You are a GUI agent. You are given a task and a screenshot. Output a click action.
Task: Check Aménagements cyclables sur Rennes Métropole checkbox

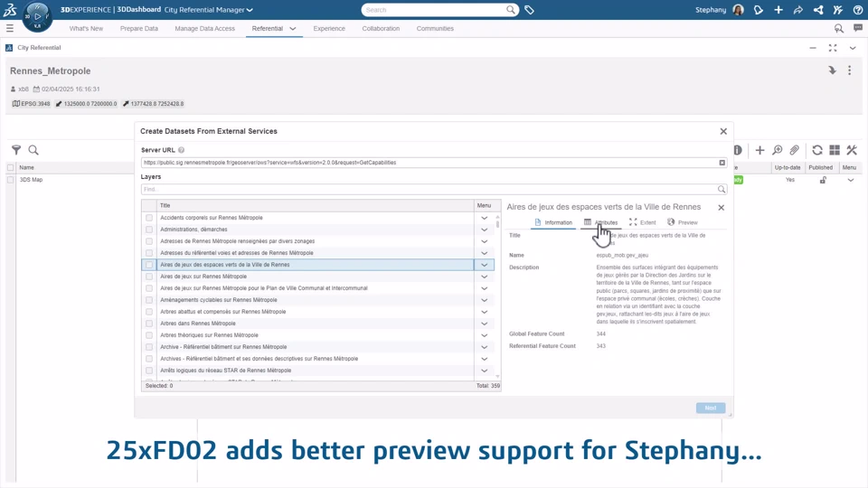(149, 300)
